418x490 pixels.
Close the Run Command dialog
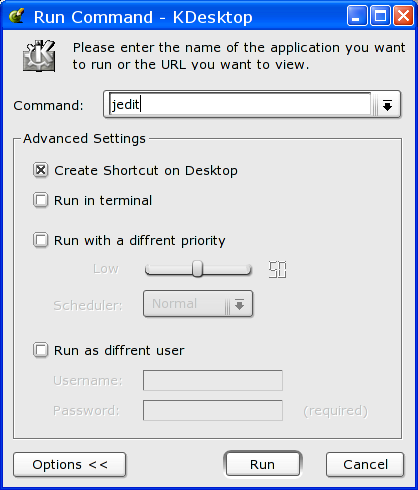coord(403,15)
